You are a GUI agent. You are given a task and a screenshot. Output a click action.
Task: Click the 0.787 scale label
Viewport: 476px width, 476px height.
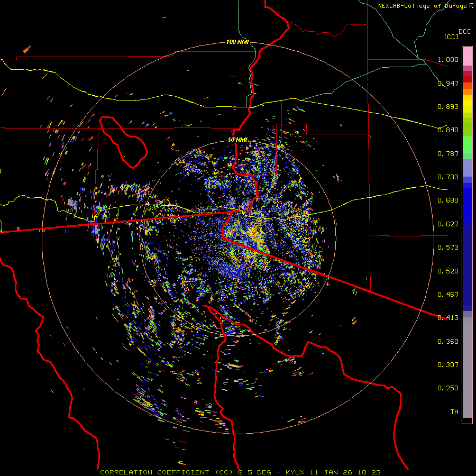click(448, 153)
